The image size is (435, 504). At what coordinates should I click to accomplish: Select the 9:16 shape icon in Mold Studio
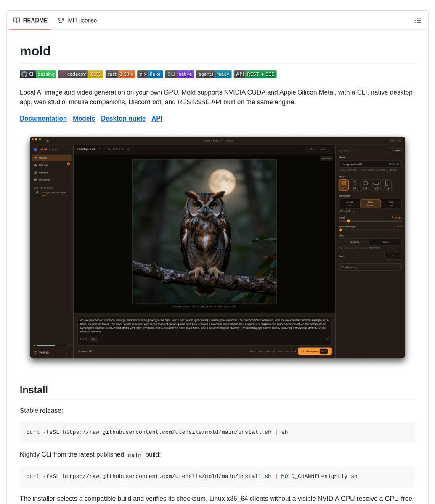(387, 185)
